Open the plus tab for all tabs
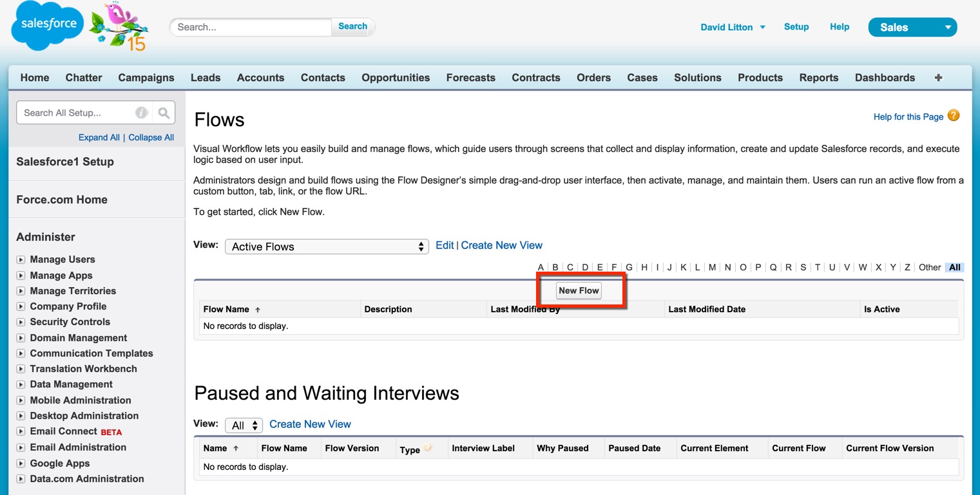 (x=938, y=78)
